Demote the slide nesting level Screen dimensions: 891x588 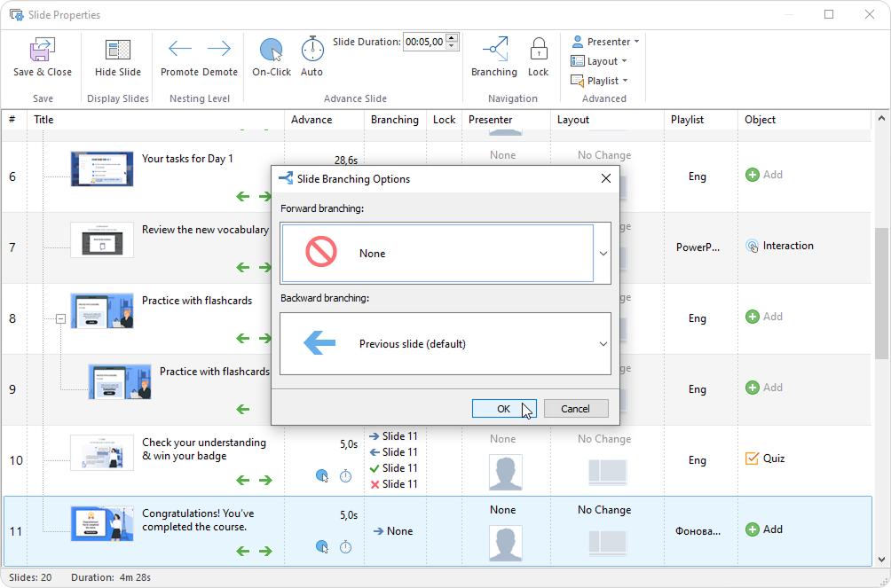point(219,49)
